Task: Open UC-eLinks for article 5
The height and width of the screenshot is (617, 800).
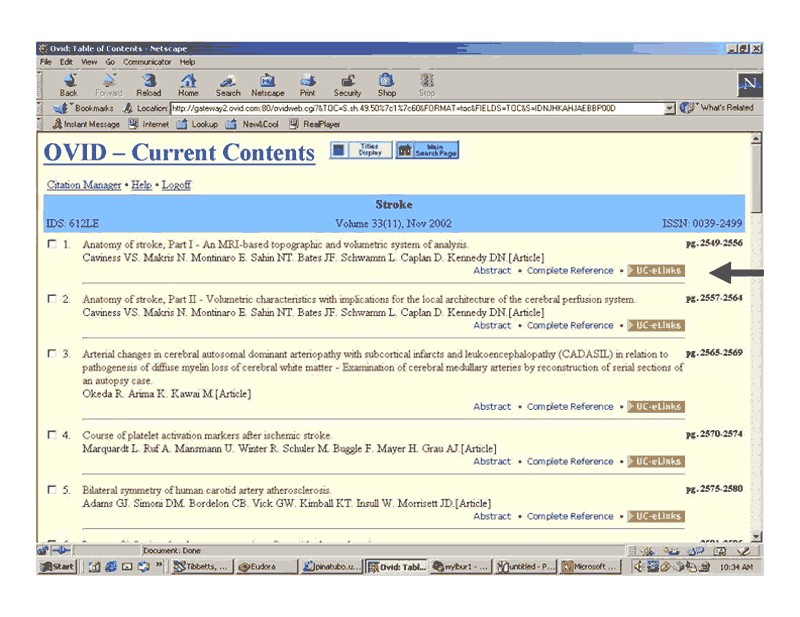Action: tap(656, 516)
